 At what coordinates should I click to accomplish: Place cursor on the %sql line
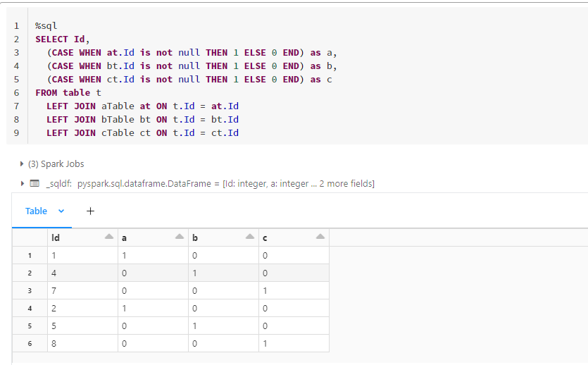(x=46, y=26)
